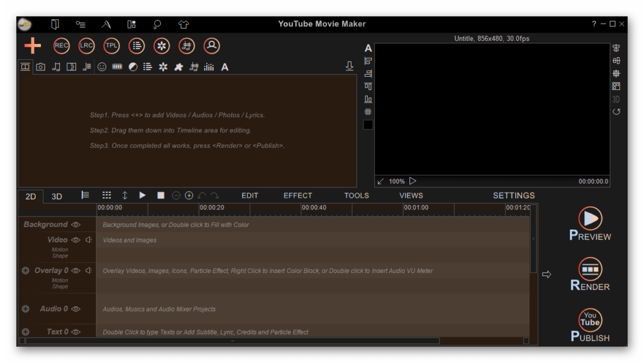Click the timeline horizontal scrollbar

coord(233,341)
